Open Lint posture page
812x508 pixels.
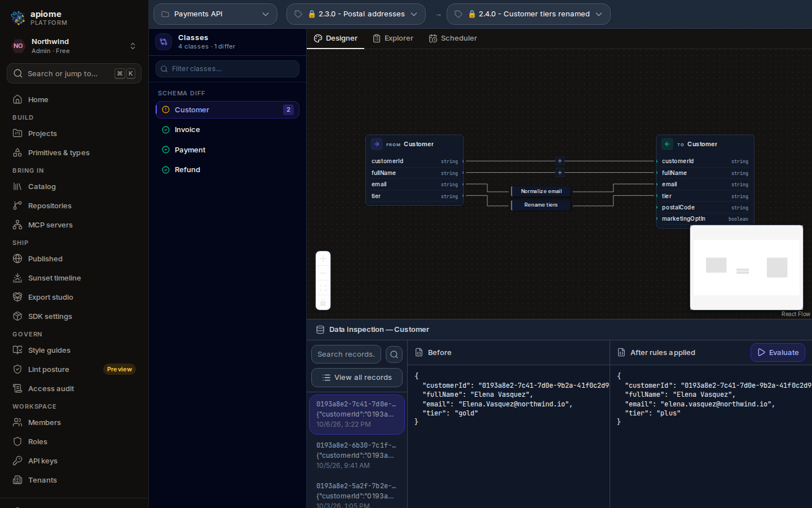[74, 369]
